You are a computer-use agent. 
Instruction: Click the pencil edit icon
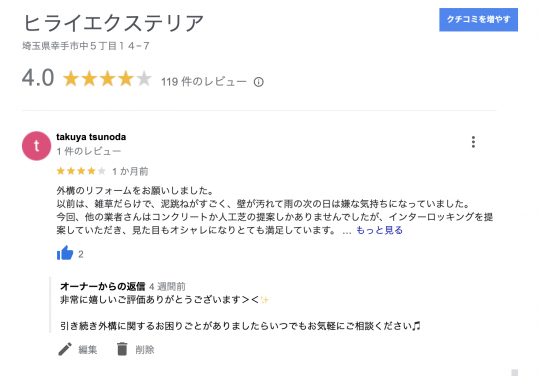(65, 349)
